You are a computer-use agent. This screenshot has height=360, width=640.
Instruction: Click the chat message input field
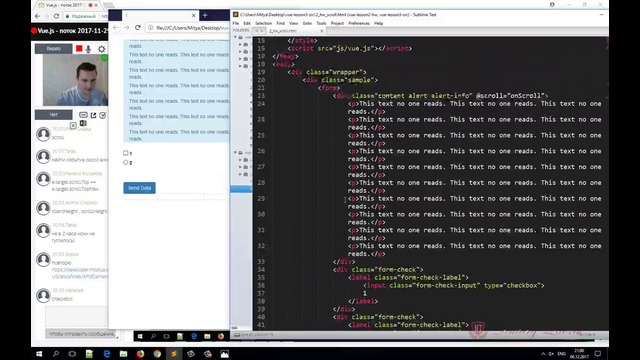76,316
